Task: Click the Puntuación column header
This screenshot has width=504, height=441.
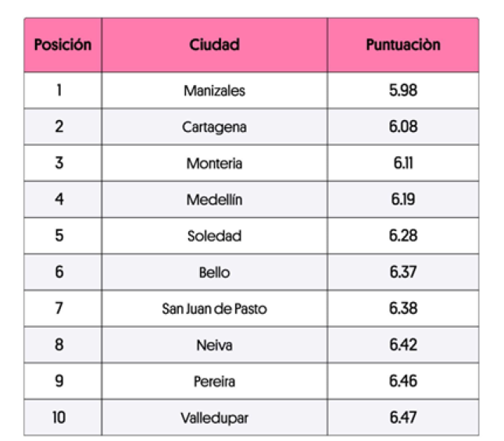Action: click(x=402, y=44)
